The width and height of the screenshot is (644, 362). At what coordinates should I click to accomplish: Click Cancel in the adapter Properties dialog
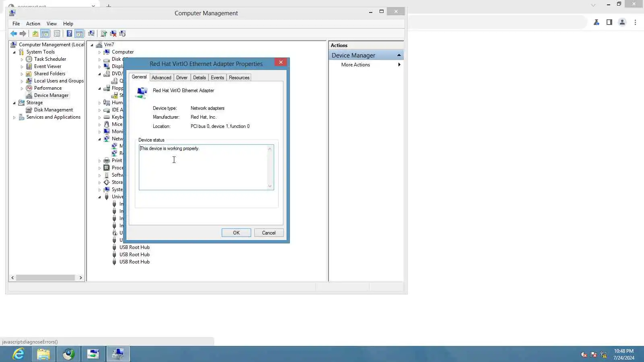point(269,233)
